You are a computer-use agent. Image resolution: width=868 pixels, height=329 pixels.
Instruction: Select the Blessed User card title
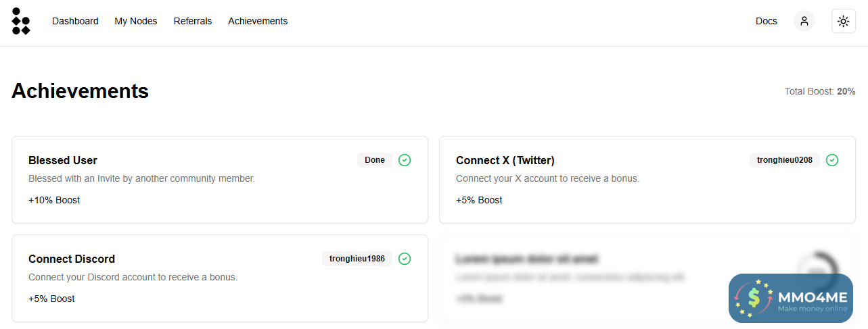tap(63, 160)
